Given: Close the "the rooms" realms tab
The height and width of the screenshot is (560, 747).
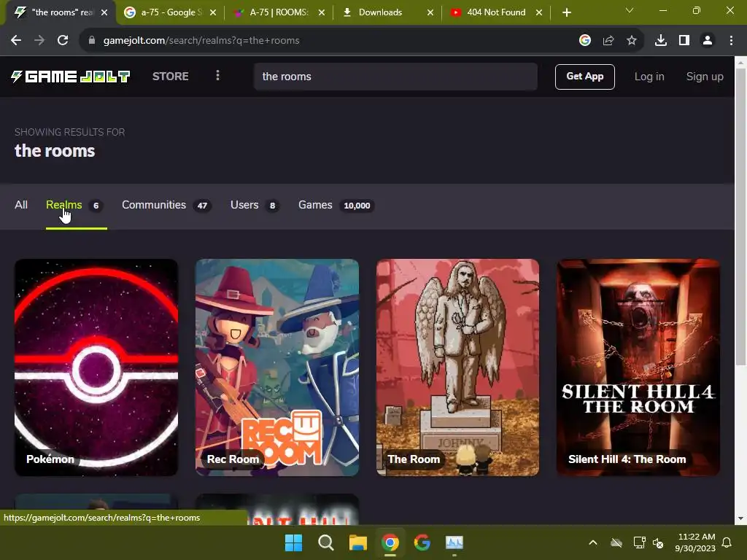Looking at the screenshot, I should [x=104, y=12].
